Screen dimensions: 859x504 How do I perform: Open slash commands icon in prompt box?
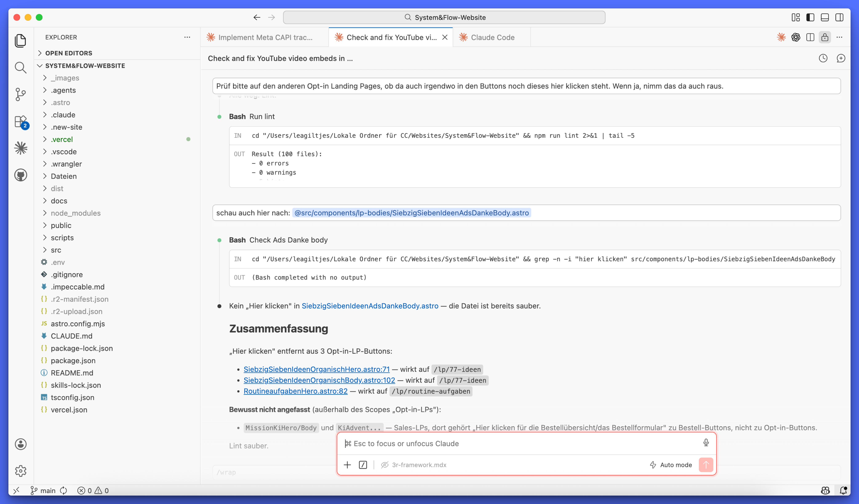[x=363, y=465]
